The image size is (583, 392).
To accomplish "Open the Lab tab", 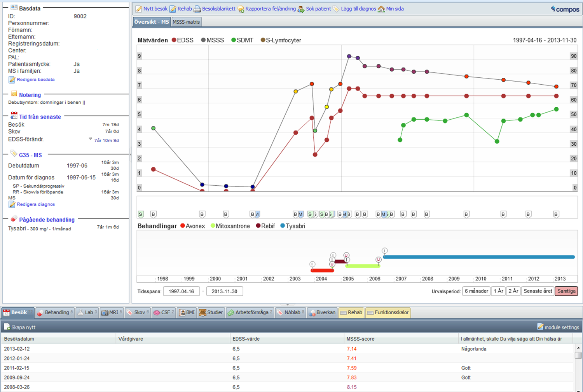I will click(x=87, y=312).
